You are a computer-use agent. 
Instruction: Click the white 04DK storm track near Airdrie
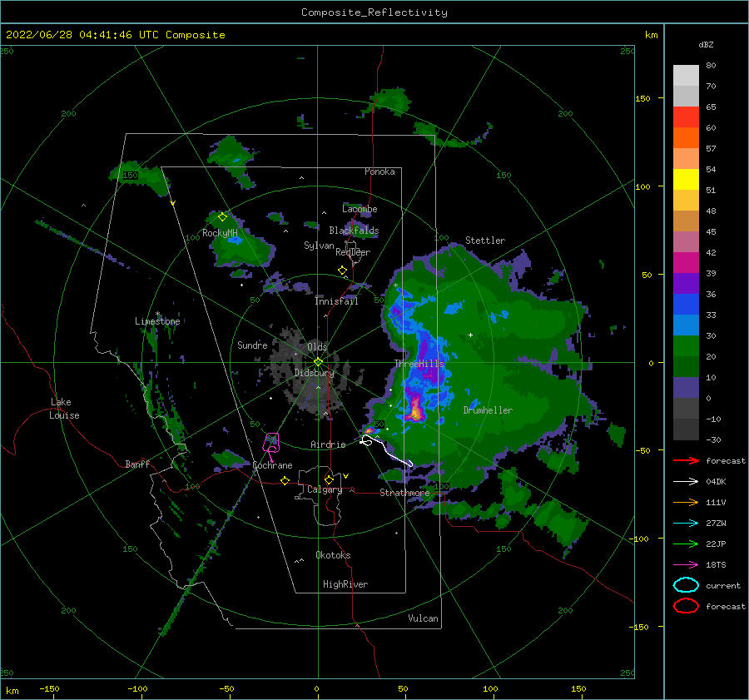(x=386, y=450)
